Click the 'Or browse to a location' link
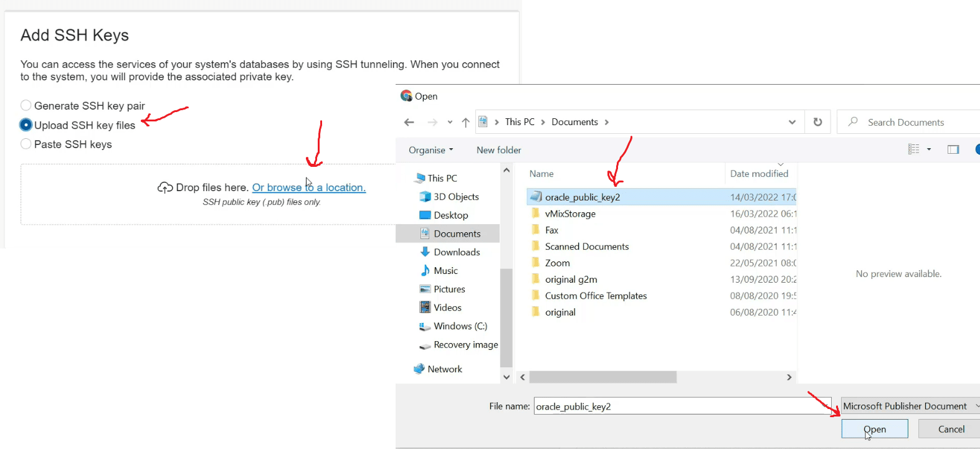Viewport: 980px width, 452px height. [309, 187]
